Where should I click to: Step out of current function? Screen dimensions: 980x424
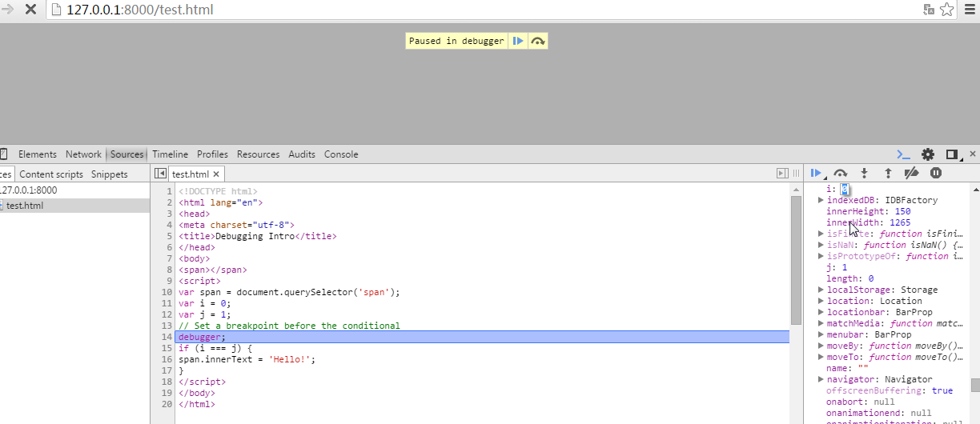click(x=888, y=173)
